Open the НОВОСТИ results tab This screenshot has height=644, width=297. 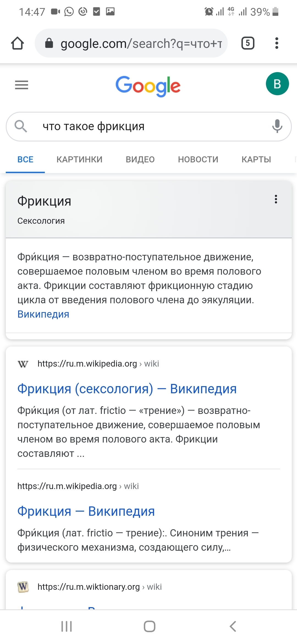click(198, 159)
